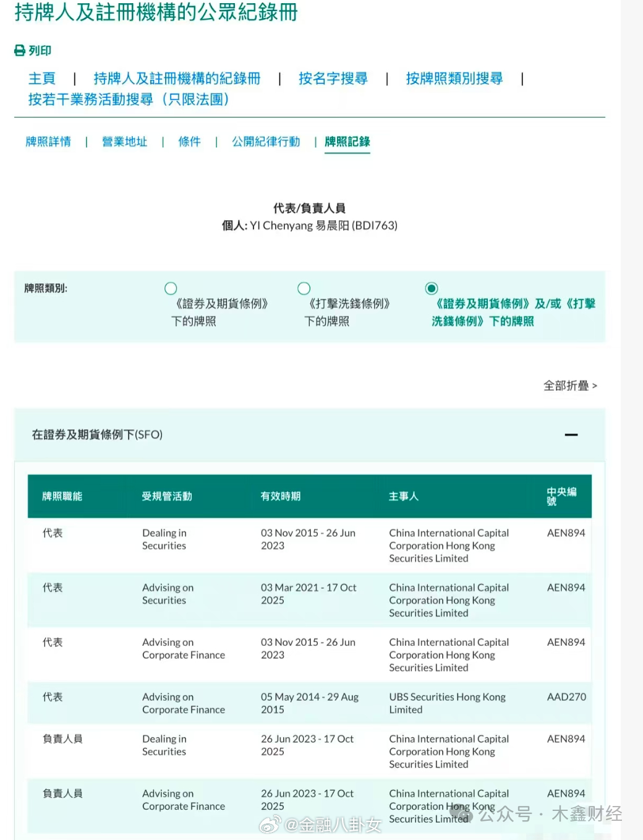Click the 主事人 column header
The image size is (643, 840).
(x=404, y=496)
